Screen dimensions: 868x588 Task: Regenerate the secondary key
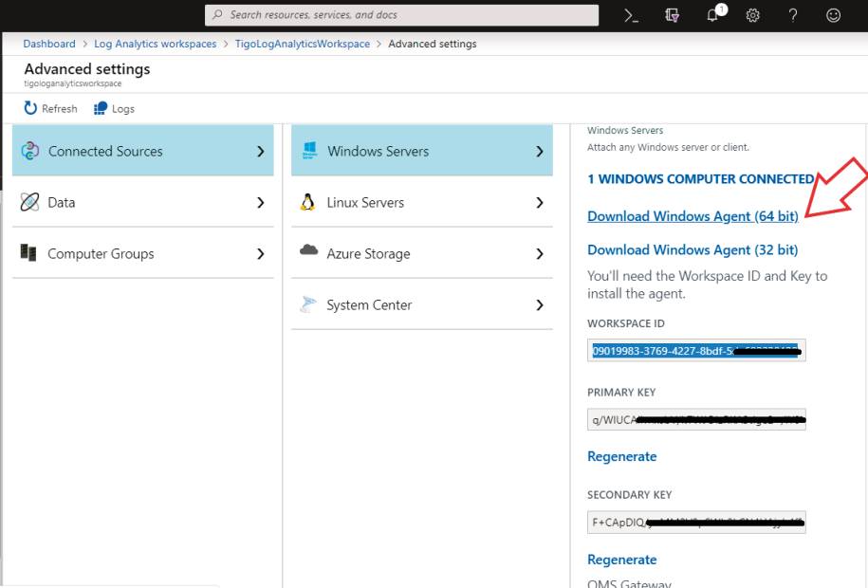point(621,560)
